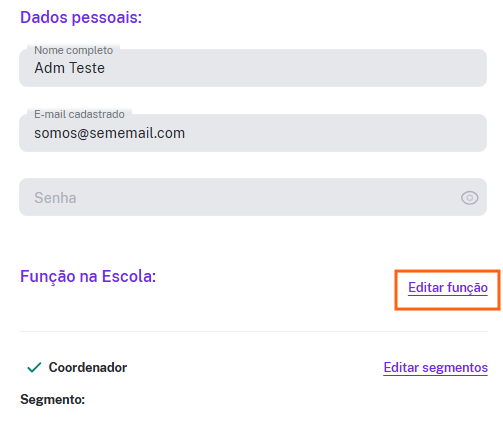Open the Editar função link
Screen dimensions: 503x425
[x=448, y=288]
